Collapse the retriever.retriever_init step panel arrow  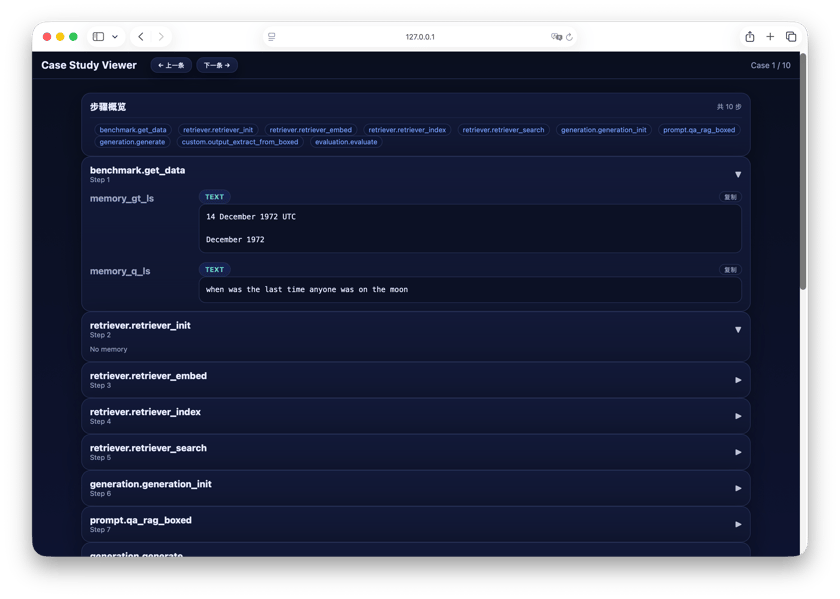(738, 330)
